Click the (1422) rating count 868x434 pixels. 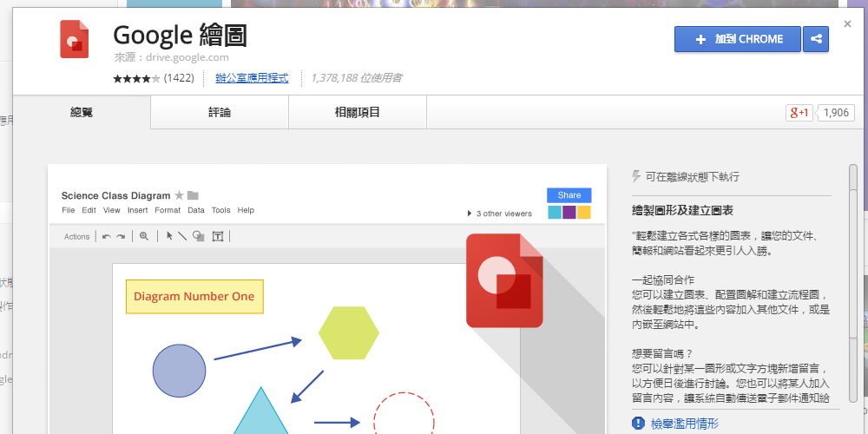pyautogui.click(x=179, y=78)
